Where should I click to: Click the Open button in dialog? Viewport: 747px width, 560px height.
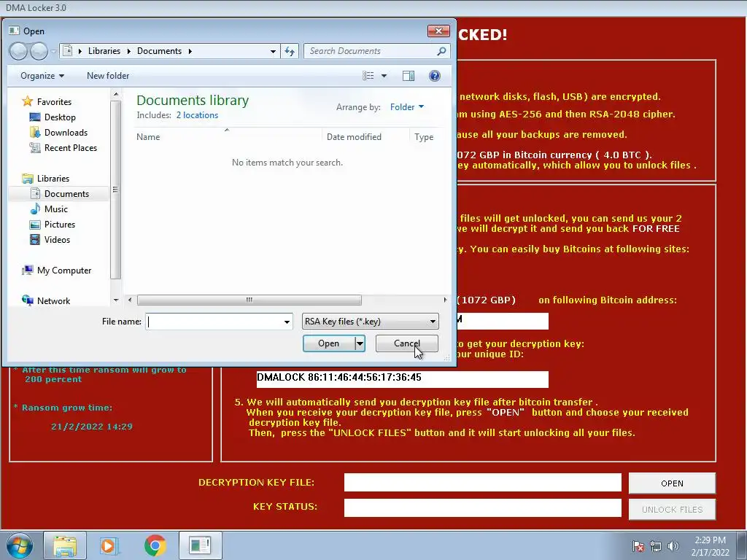coord(329,343)
